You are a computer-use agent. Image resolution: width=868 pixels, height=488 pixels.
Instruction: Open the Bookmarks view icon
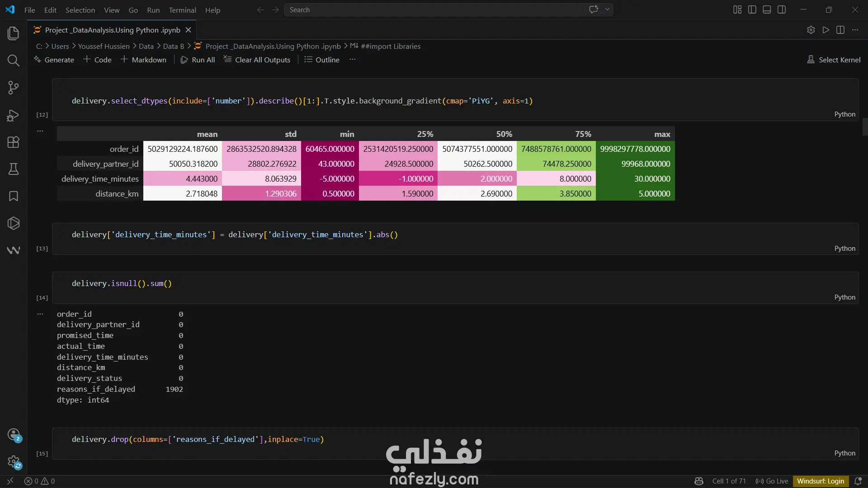(13, 196)
